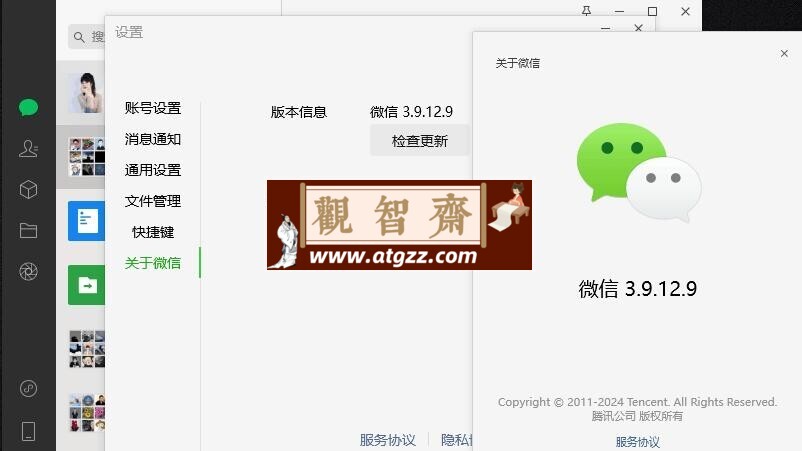
Task: Close the WeChat main window
Action: tap(685, 11)
